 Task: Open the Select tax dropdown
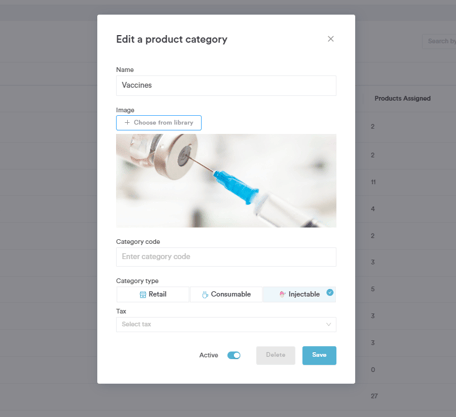(226, 324)
